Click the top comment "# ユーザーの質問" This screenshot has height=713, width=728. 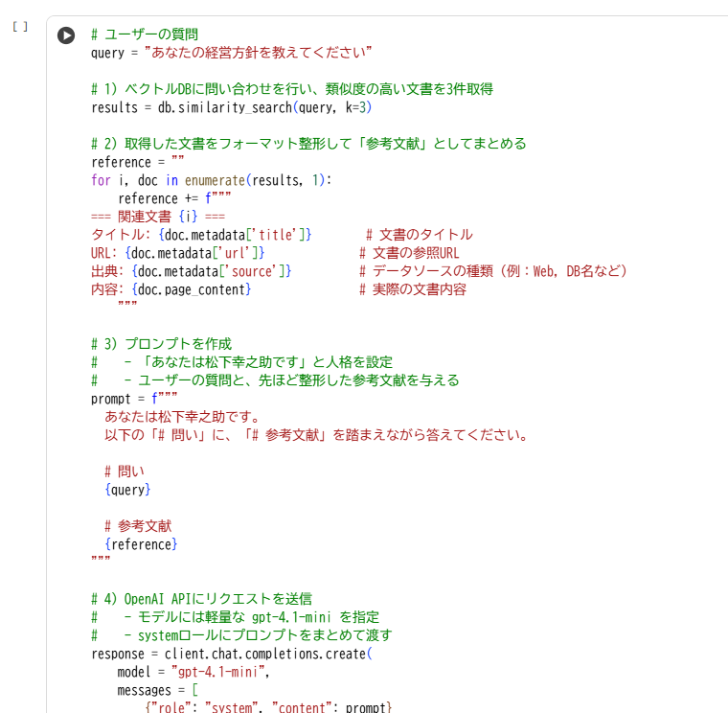(144, 34)
